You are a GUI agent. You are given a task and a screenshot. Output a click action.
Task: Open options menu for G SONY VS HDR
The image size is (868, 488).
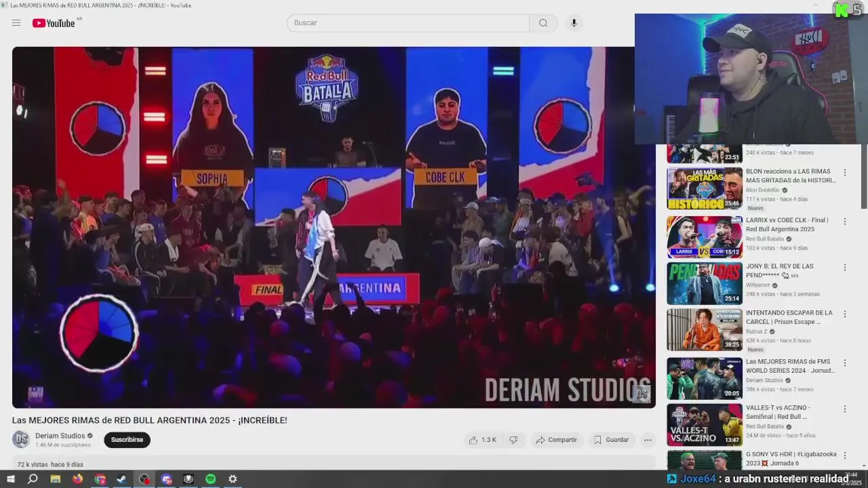tap(845, 455)
